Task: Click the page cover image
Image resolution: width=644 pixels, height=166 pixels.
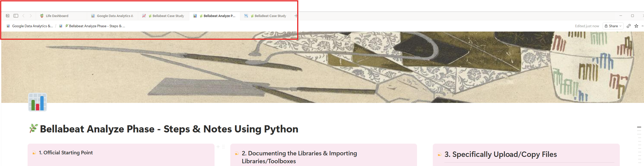Action: point(322,67)
